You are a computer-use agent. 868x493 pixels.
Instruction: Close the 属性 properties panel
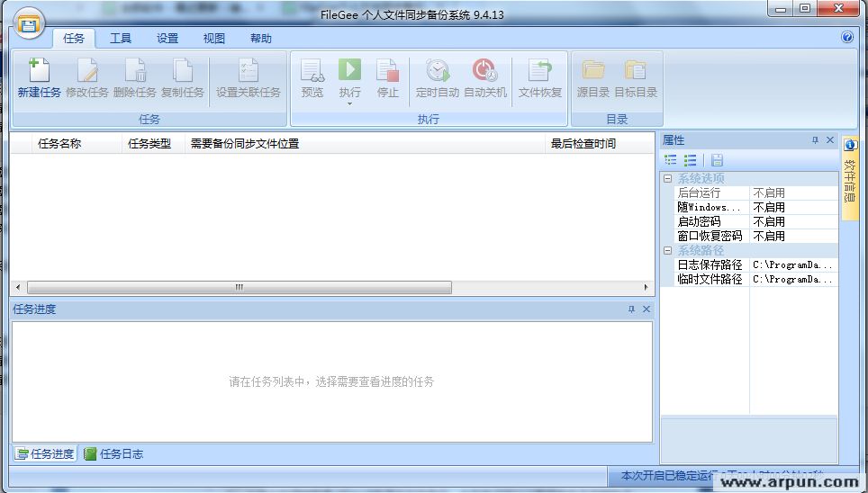click(830, 140)
